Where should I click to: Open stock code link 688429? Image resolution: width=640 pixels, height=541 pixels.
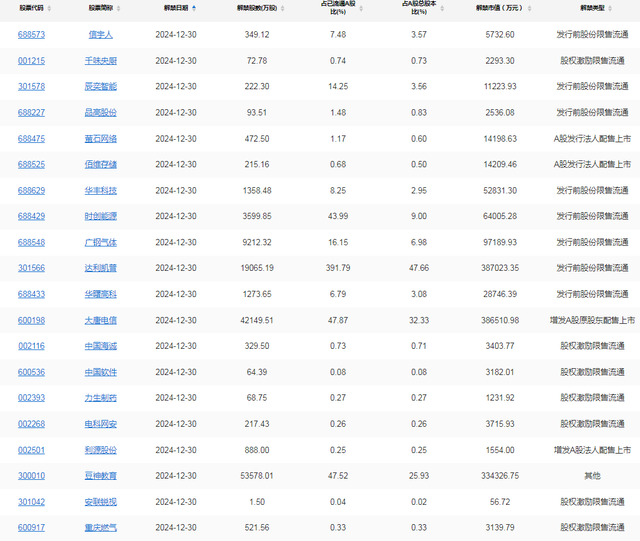31,216
